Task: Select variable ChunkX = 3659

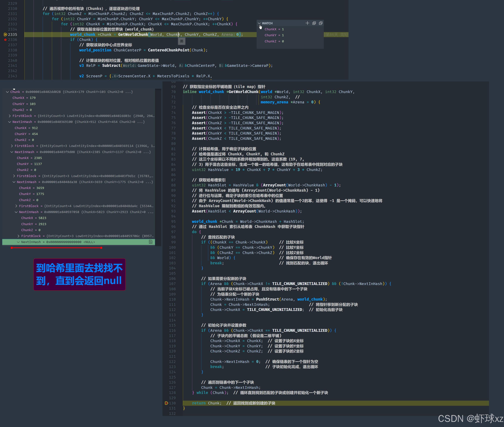Action: click(x=31, y=188)
